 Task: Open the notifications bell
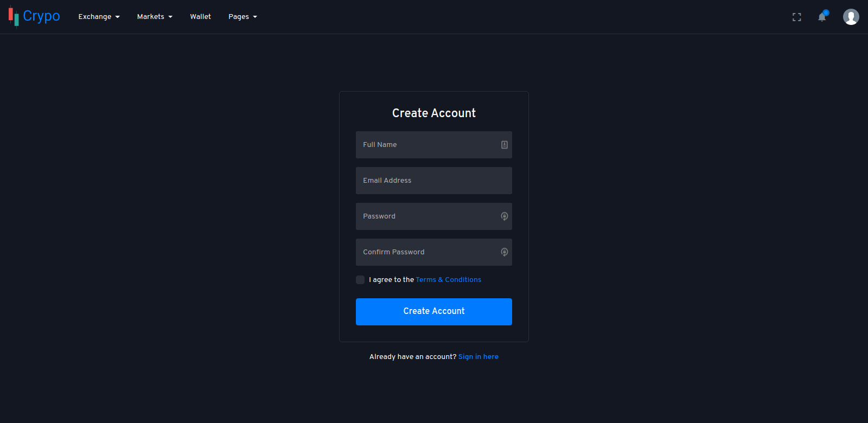tap(822, 17)
